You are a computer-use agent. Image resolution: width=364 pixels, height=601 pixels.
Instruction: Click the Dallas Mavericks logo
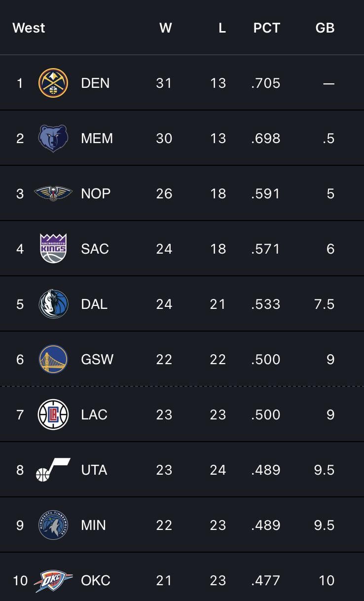53,304
